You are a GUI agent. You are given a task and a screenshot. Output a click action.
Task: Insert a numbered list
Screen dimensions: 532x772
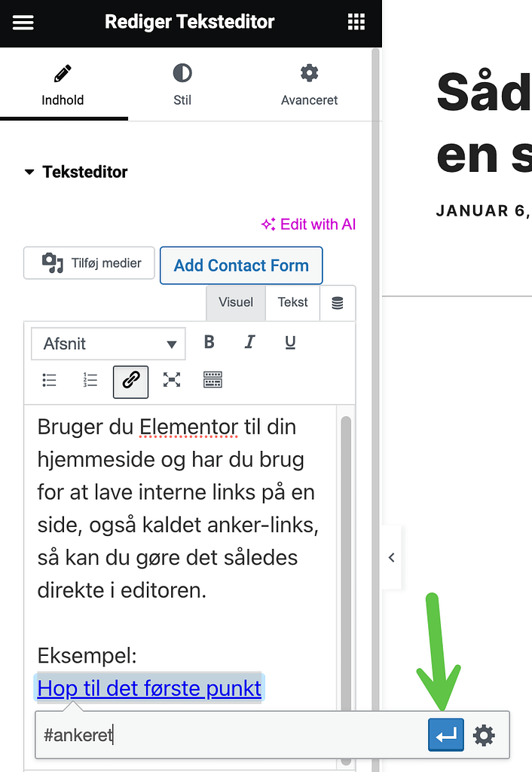[90, 380]
